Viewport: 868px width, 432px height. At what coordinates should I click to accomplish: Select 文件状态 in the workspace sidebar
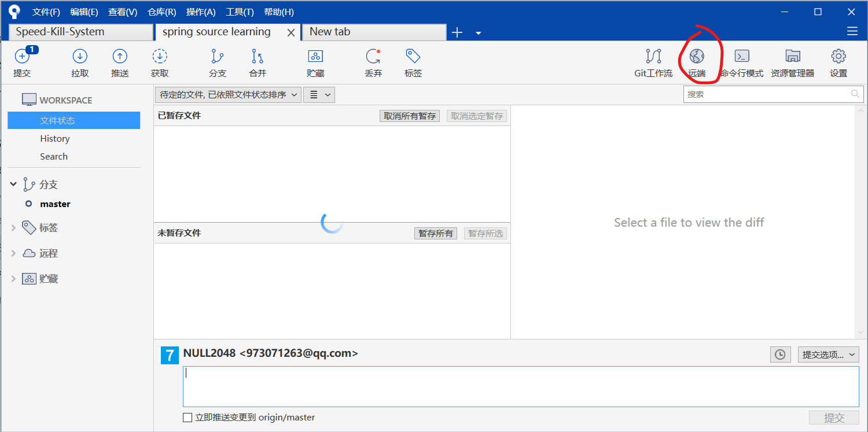click(73, 120)
